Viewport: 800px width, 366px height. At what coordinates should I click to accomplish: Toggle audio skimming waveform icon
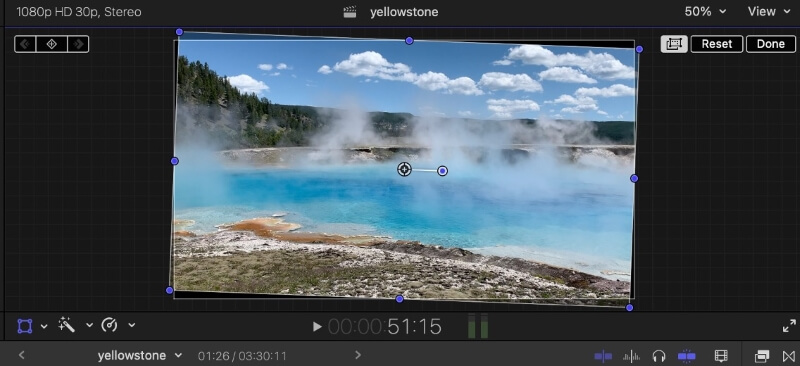[x=632, y=356]
